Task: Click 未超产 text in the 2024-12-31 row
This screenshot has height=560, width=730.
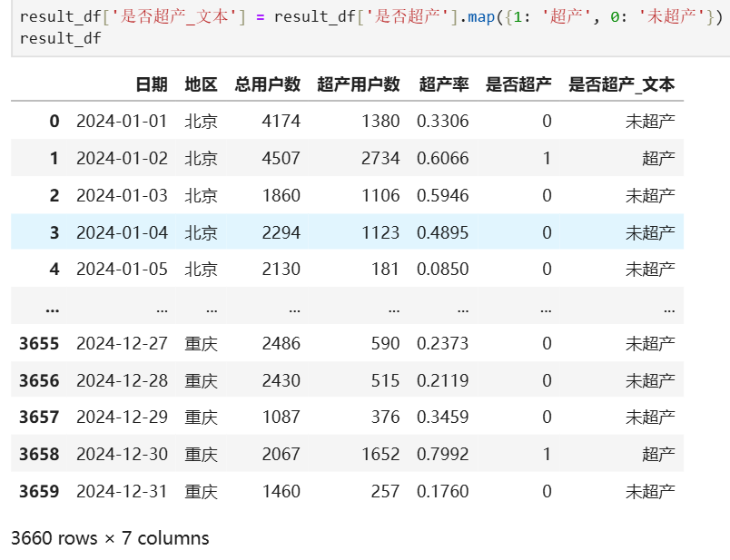Action: [x=650, y=492]
